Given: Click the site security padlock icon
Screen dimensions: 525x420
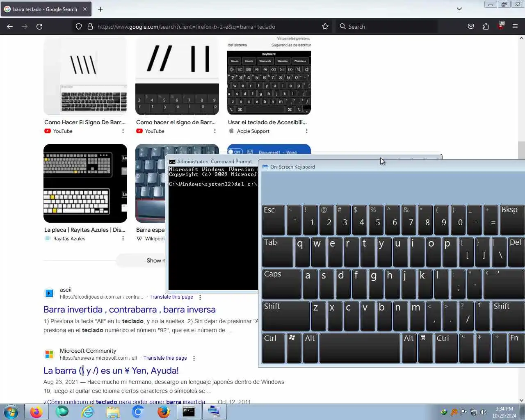Looking at the screenshot, I should [x=90, y=27].
